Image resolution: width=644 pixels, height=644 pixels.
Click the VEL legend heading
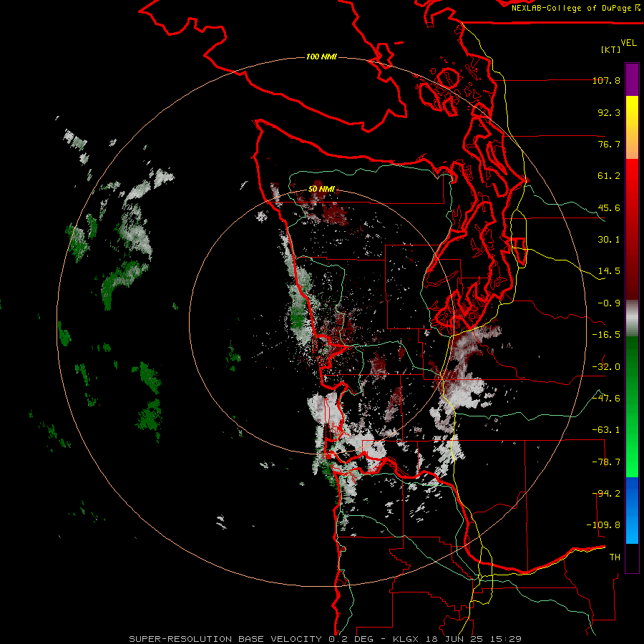click(x=628, y=42)
